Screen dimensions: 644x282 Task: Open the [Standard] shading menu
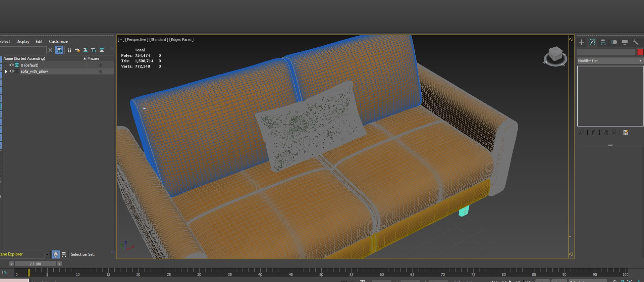[159, 40]
